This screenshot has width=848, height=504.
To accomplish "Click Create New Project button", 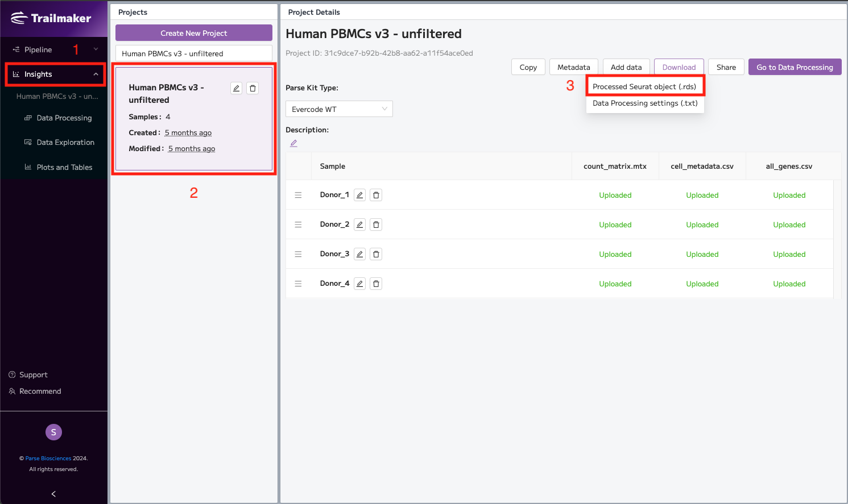I will (x=193, y=33).
